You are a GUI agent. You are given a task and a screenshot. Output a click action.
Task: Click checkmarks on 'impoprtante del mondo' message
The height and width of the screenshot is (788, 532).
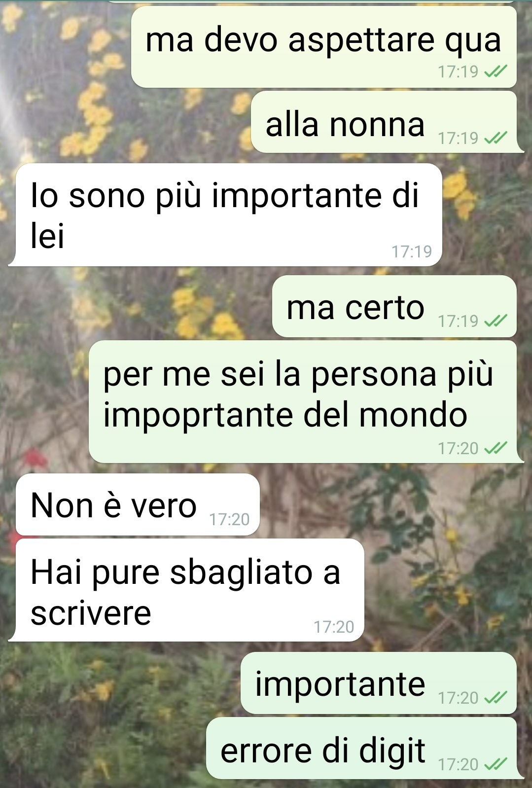pyautogui.click(x=496, y=448)
